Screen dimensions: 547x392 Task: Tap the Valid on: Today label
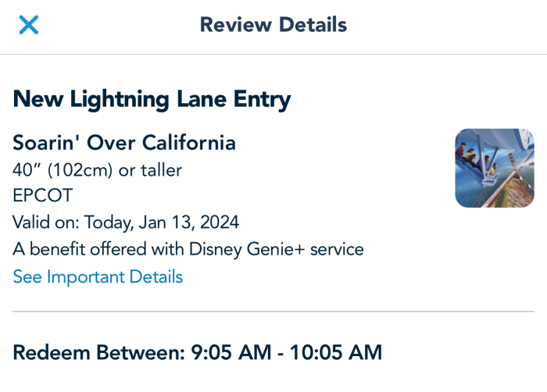click(73, 223)
